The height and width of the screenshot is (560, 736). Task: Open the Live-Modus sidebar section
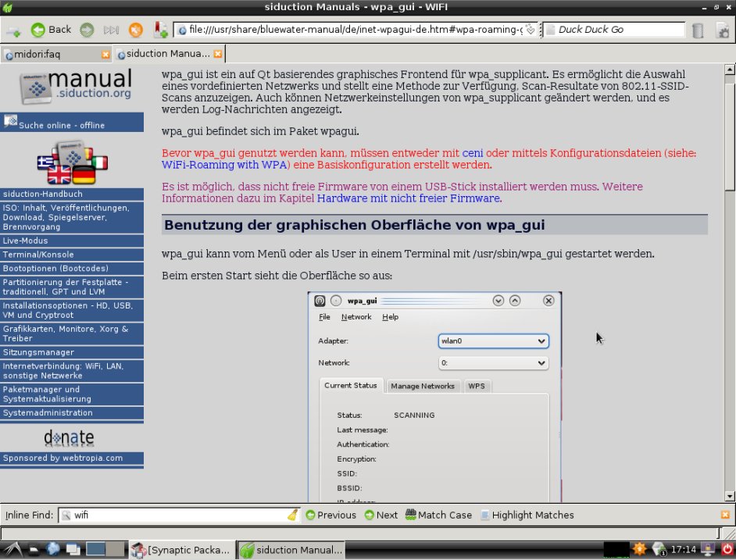[72, 241]
